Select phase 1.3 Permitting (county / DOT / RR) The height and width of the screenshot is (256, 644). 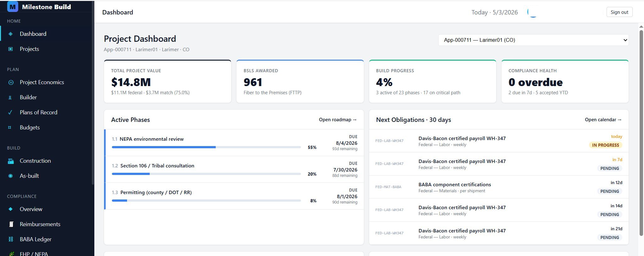(234, 196)
